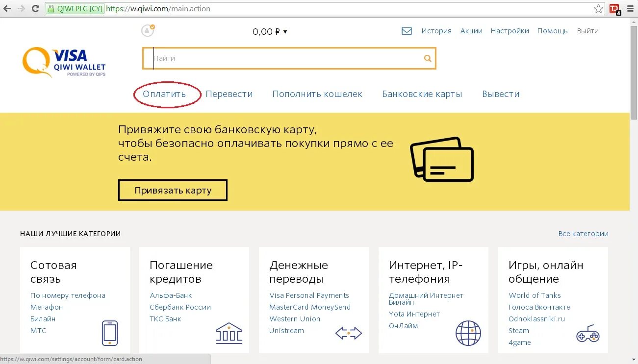
Task: Select Yota Интернет link
Action: pos(414,314)
